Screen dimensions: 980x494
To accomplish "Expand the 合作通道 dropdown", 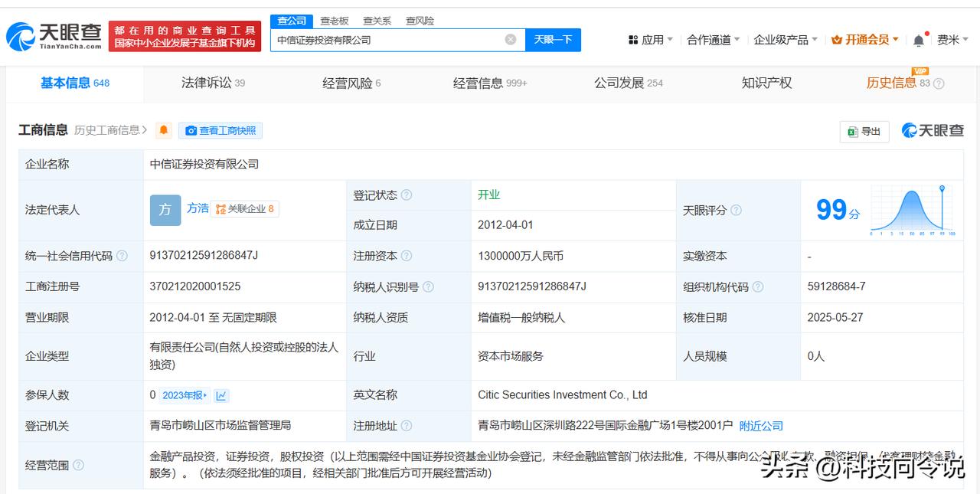I will (x=714, y=40).
